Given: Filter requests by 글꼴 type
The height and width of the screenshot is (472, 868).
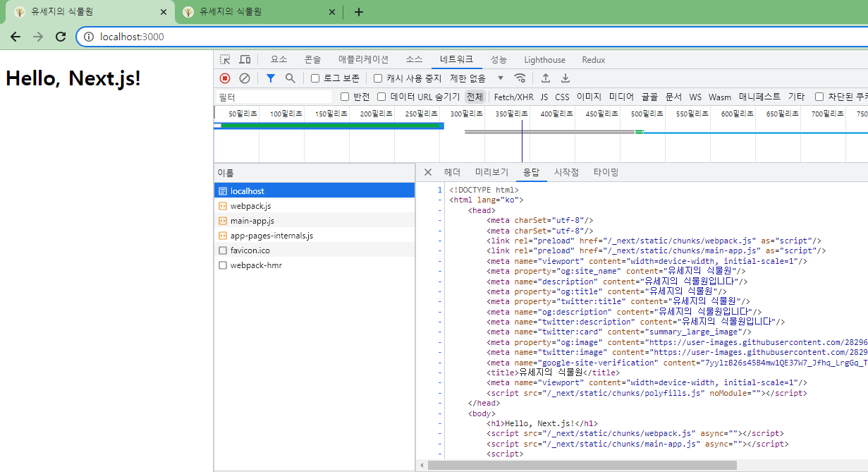Looking at the screenshot, I should pos(649,97).
